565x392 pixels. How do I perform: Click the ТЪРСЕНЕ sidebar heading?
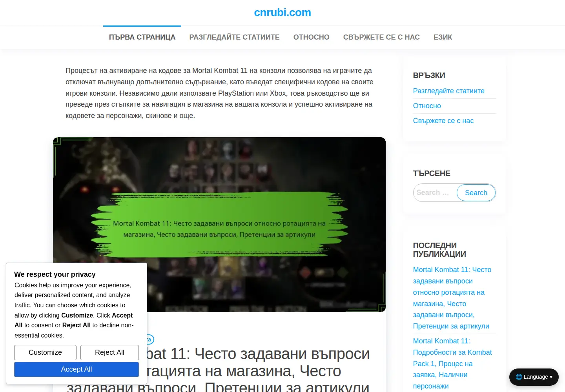[x=432, y=173]
